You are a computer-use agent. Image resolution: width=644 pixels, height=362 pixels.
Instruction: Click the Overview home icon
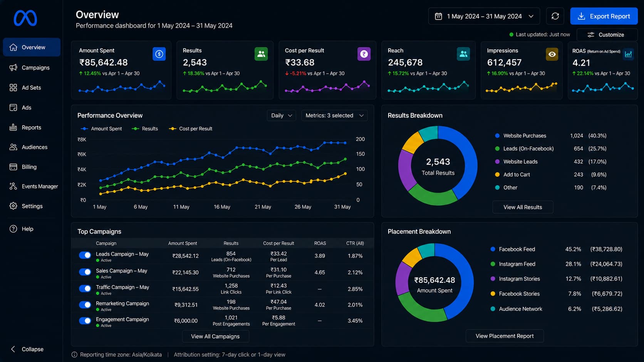pos(13,47)
